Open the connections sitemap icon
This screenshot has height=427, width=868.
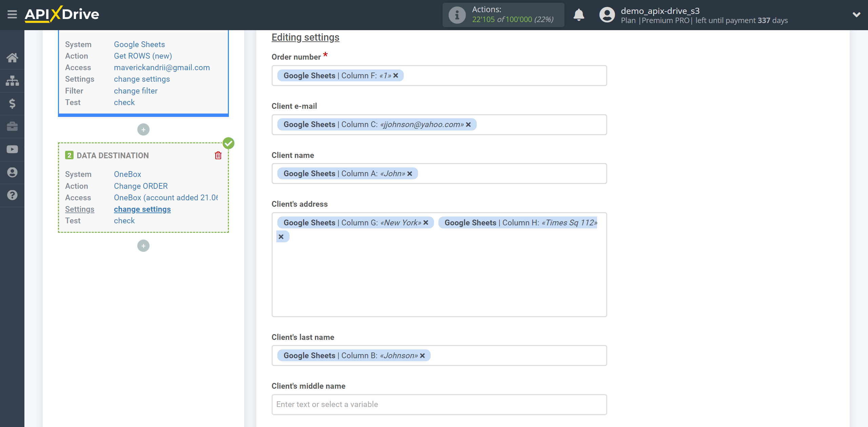click(x=12, y=81)
